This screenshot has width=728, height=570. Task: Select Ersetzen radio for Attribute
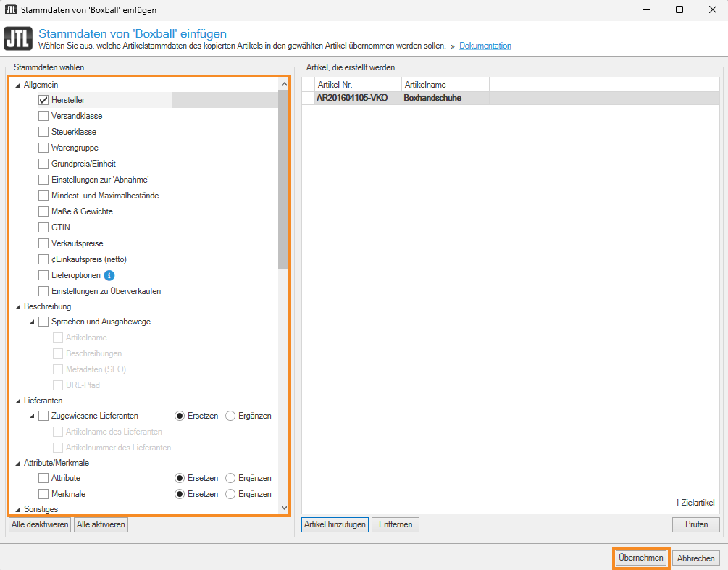(180, 478)
